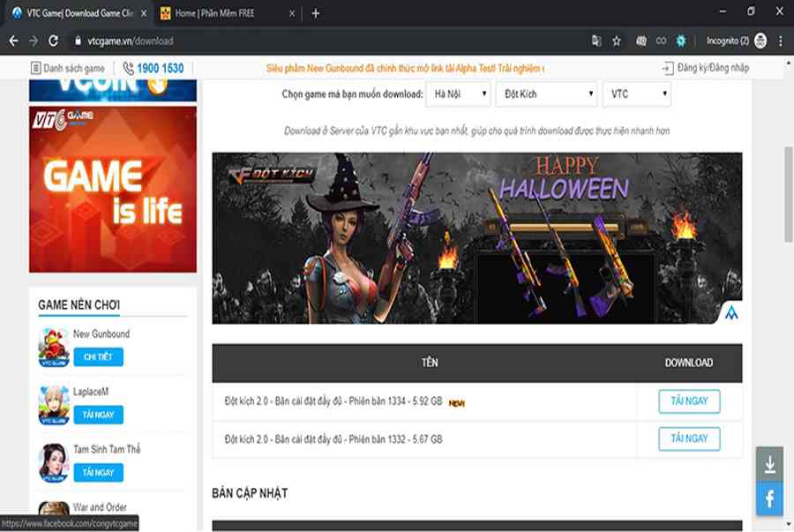Click the page vertical scrollbar thumb
The width and height of the screenshot is (794, 532).
click(x=788, y=195)
